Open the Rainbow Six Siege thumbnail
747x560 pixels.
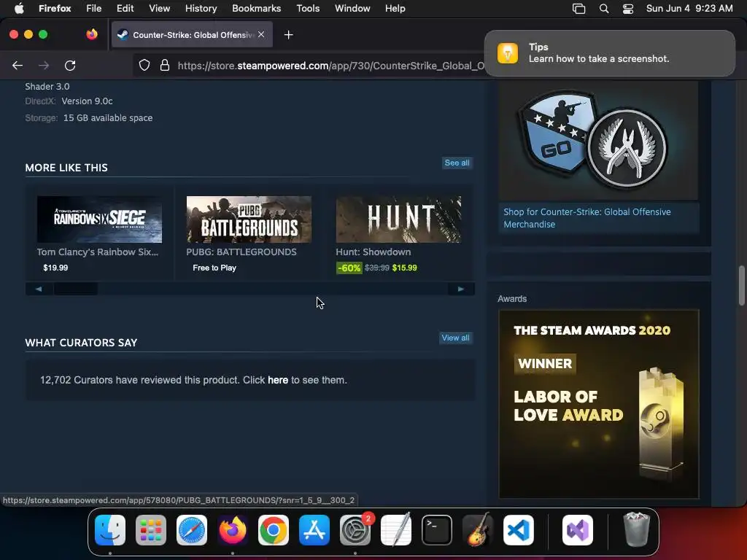[x=99, y=219]
